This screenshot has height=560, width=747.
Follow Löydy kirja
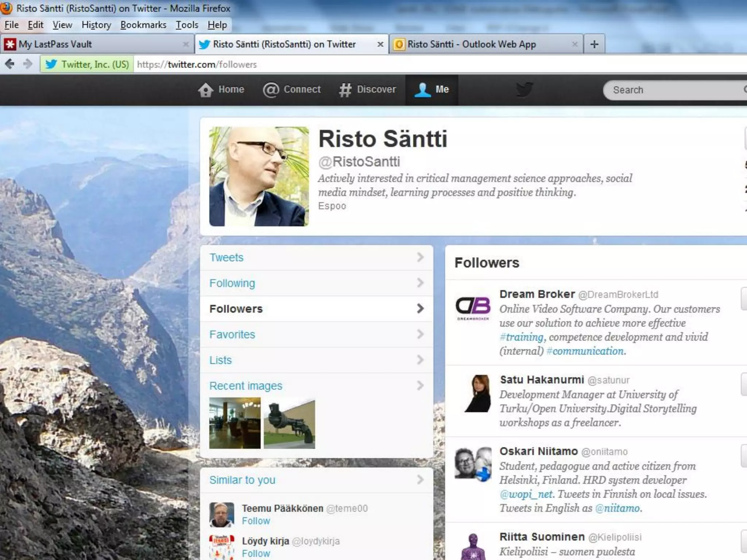(x=256, y=553)
